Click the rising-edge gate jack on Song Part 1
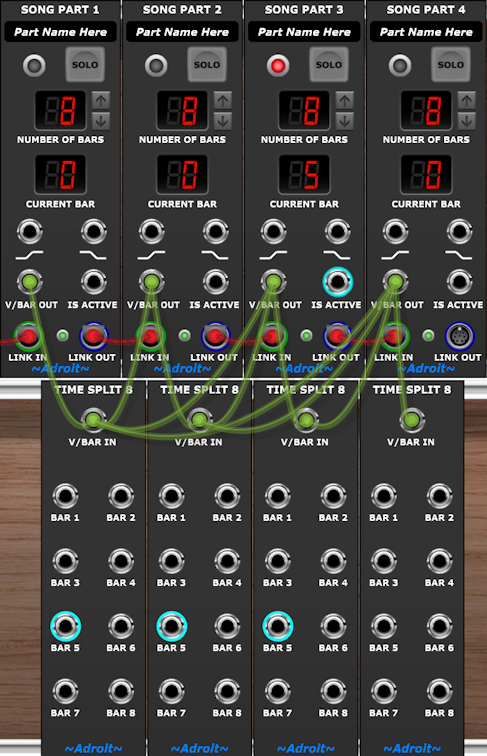 click(29, 231)
